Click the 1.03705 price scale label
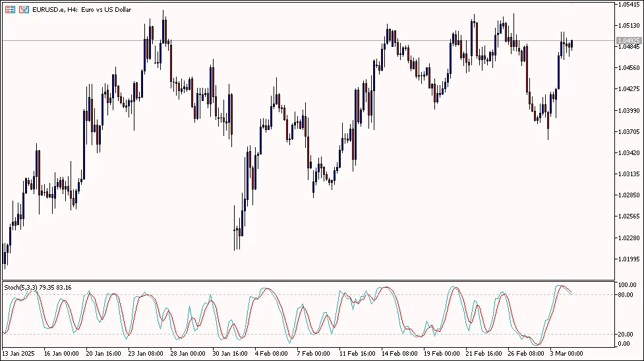 click(629, 131)
